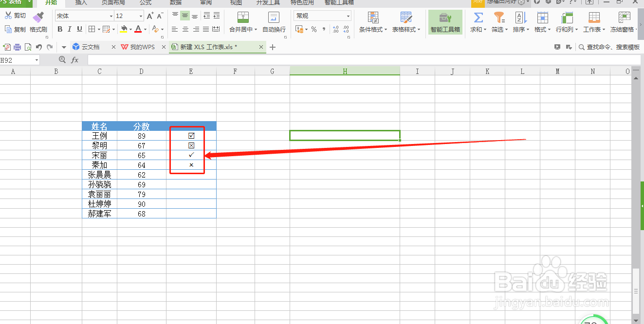Close the 新建 XLS 工作表.xls tab

pyautogui.click(x=261, y=47)
